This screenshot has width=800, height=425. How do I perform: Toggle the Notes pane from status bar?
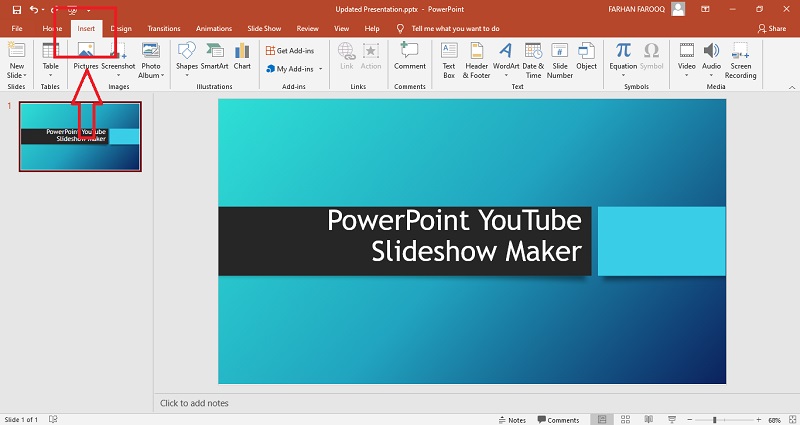click(x=512, y=420)
